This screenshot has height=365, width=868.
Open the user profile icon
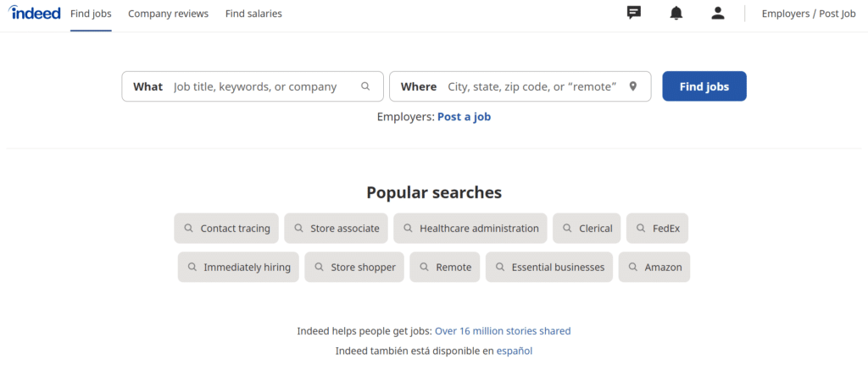tap(718, 14)
